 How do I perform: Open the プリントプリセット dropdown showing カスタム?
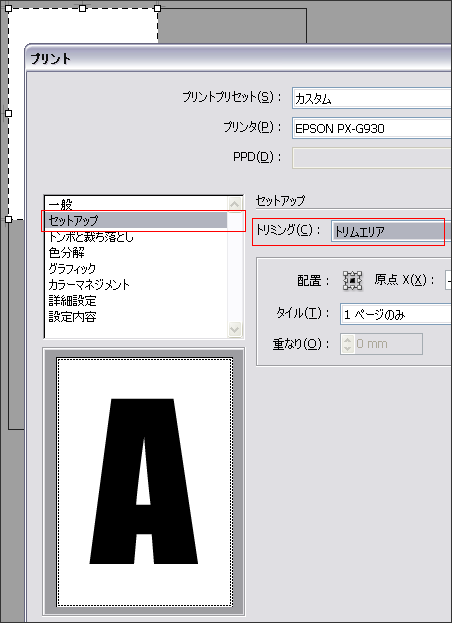[x=372, y=98]
